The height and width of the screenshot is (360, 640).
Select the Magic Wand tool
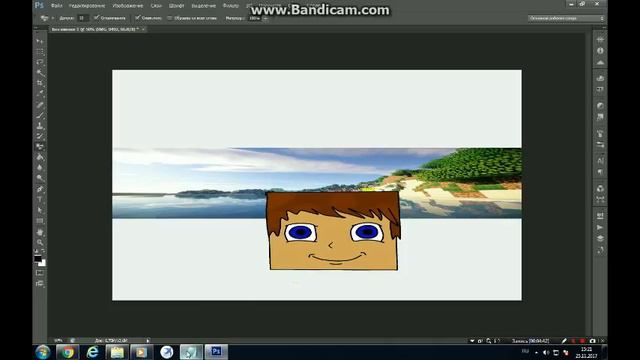click(x=40, y=73)
